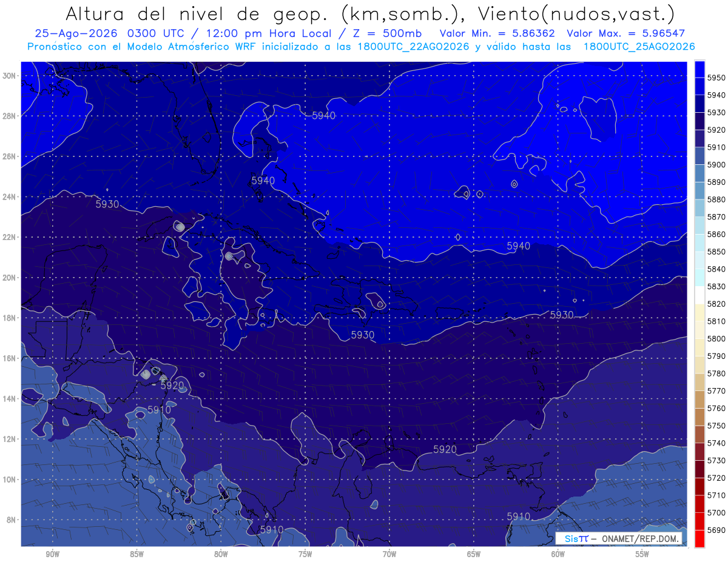Click the 80W longitude axis label
The image size is (728, 562).
[x=221, y=554]
